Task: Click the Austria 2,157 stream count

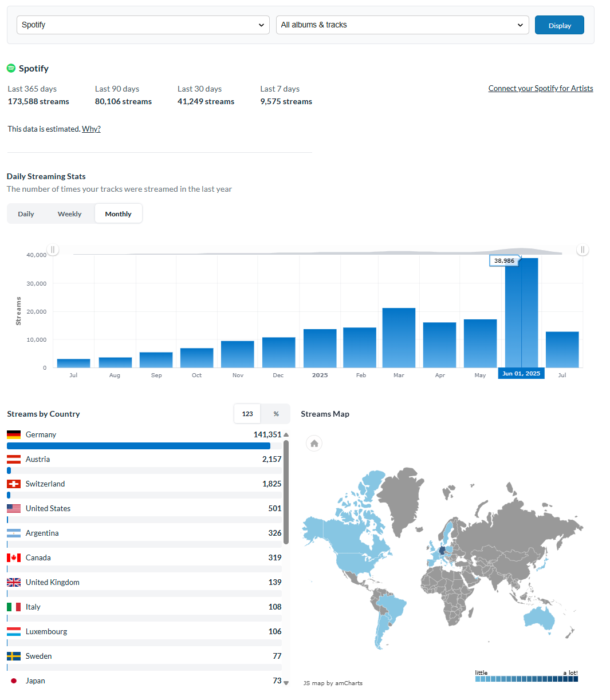Action: (272, 459)
